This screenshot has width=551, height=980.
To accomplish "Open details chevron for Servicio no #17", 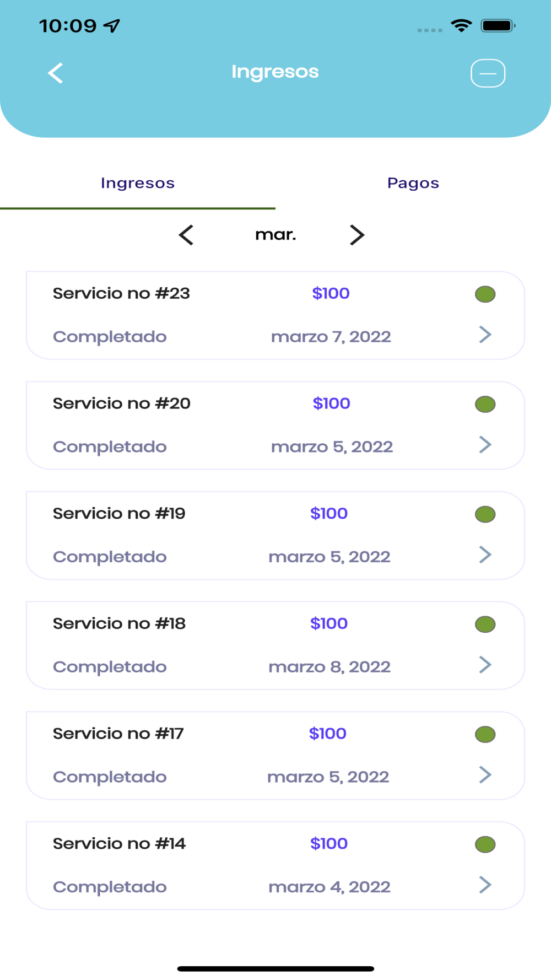I will click(x=485, y=774).
